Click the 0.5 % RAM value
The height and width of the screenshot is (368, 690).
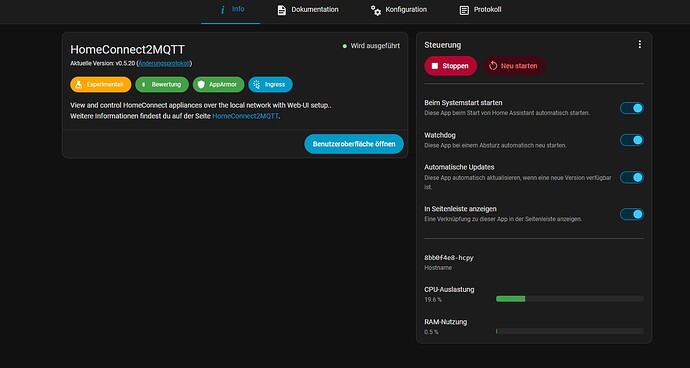(x=431, y=332)
